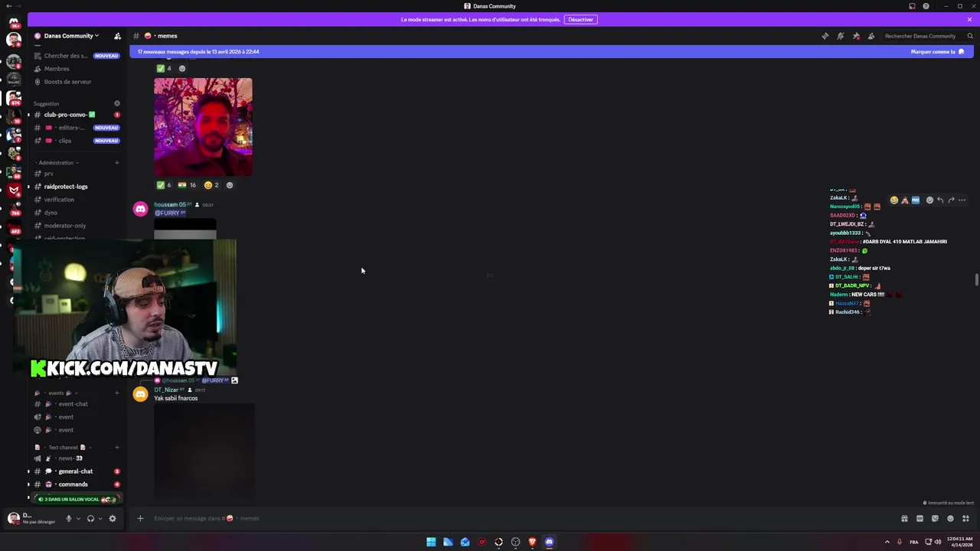Screen dimensions: 980x551
Task: Click the attach file plus in message box
Action: (x=140, y=518)
